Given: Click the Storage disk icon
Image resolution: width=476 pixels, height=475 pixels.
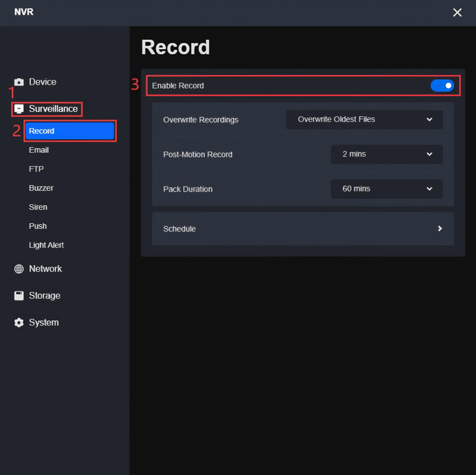Looking at the screenshot, I should tap(19, 295).
